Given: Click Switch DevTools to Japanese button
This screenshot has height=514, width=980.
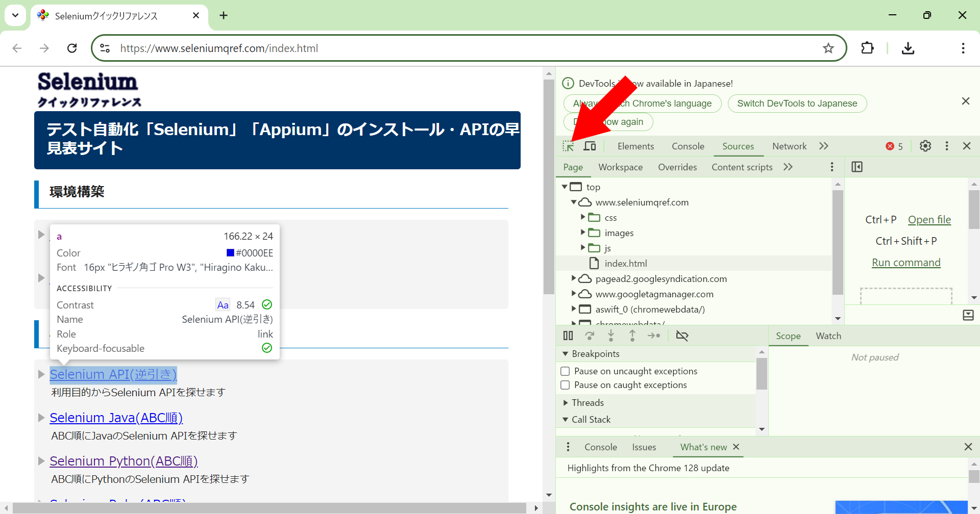Looking at the screenshot, I should [x=797, y=104].
